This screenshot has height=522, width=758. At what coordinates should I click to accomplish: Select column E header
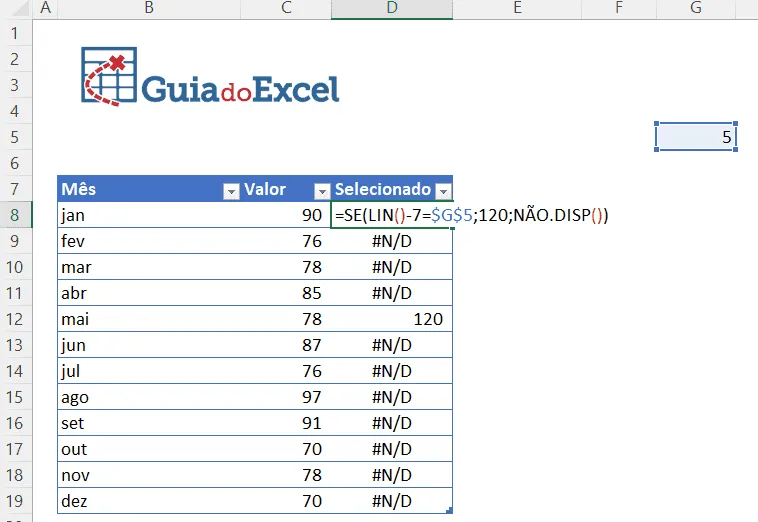(517, 8)
